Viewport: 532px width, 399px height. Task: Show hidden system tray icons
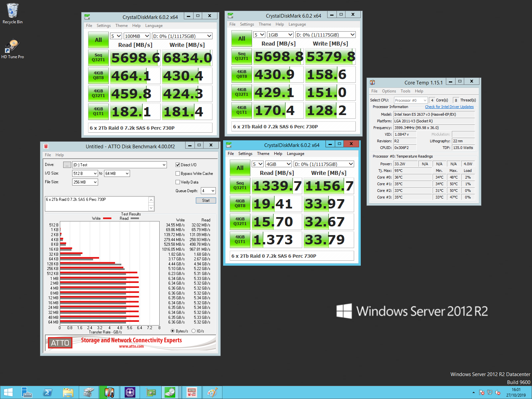473,393
